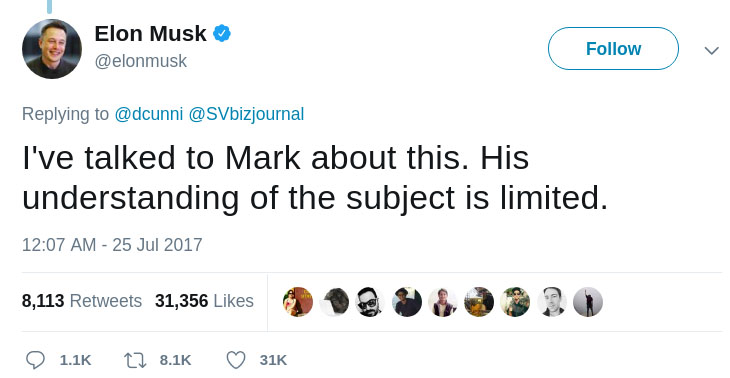Viewport: 730px width, 378px height.
Task: Open the gray silhouette raised-arm avatar
Action: point(588,302)
